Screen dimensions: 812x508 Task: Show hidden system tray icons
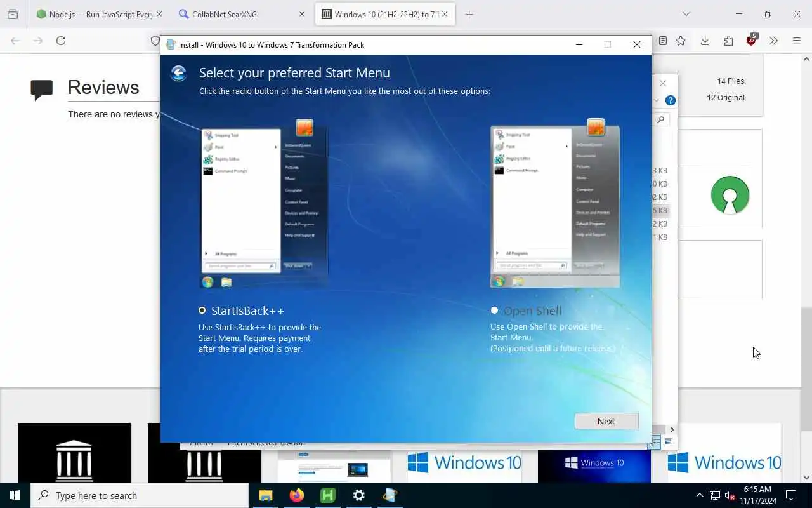tap(700, 495)
